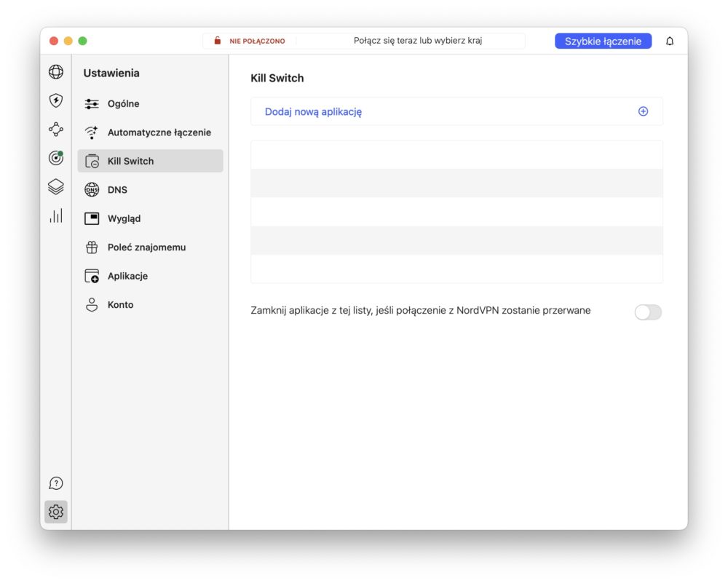Open help question-mark bubble icon

pos(56,483)
